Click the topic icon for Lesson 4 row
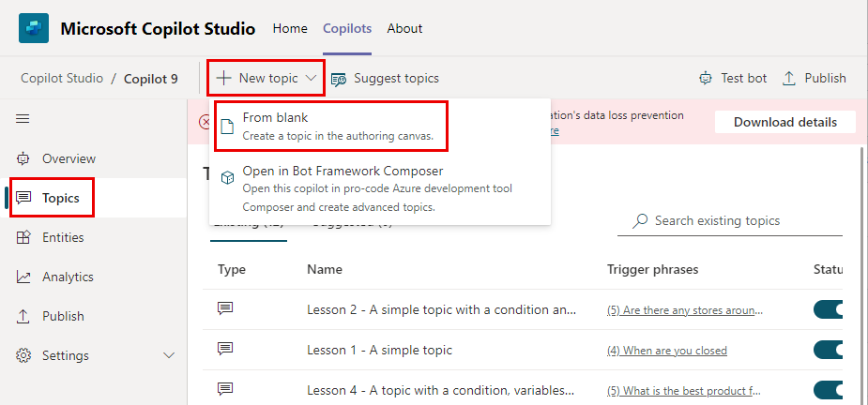Screen dimensions: 868x405 click(225, 389)
